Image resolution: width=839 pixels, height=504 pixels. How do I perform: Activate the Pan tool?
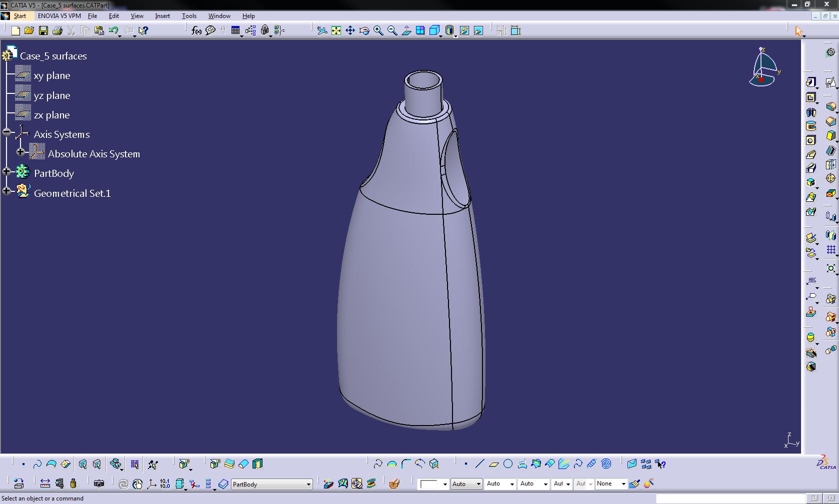350,31
